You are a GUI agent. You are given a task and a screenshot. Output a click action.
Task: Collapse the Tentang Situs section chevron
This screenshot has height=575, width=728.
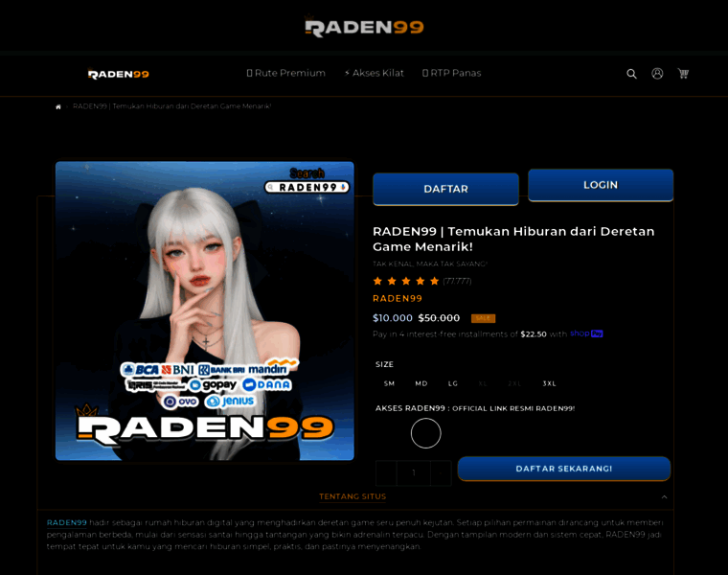665,497
